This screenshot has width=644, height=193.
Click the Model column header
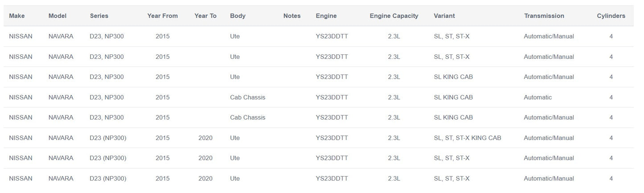pos(57,16)
